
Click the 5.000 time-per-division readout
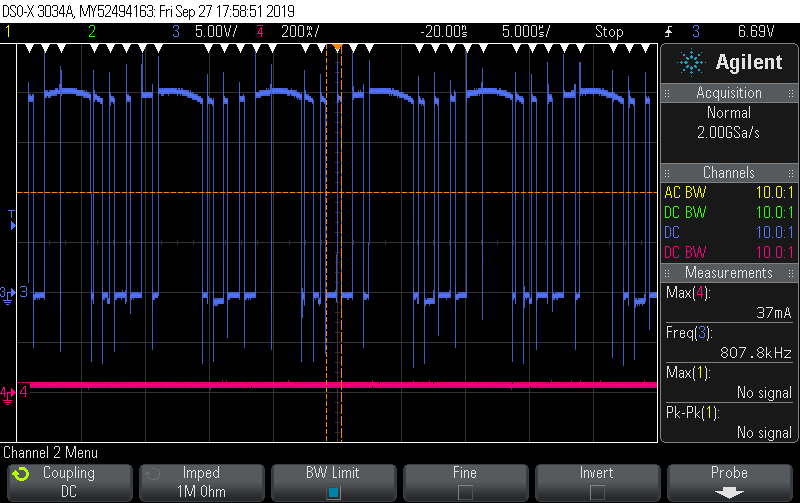click(x=526, y=32)
